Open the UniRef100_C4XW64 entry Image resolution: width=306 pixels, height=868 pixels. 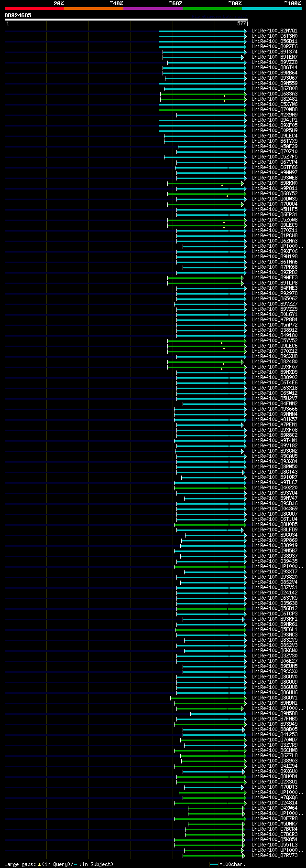pyautogui.click(x=274, y=808)
